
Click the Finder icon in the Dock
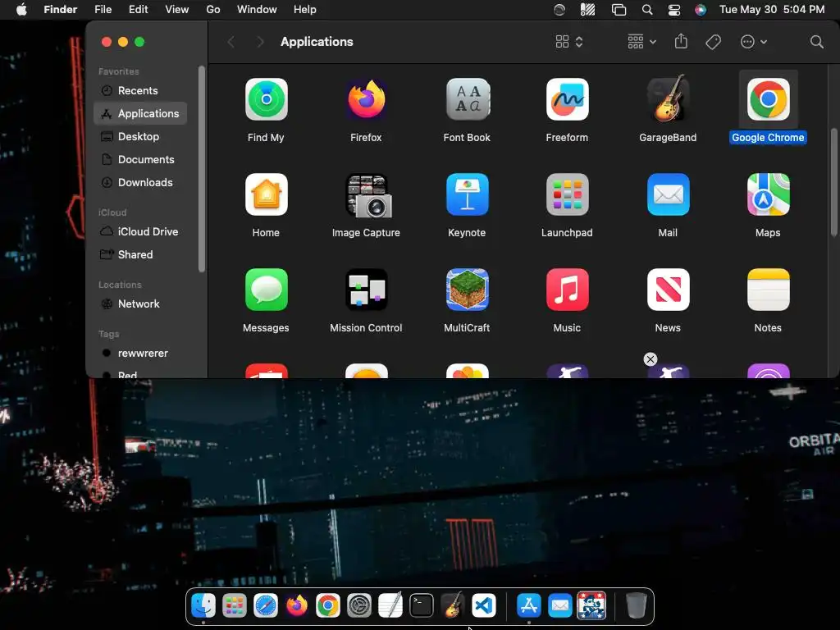tap(203, 606)
